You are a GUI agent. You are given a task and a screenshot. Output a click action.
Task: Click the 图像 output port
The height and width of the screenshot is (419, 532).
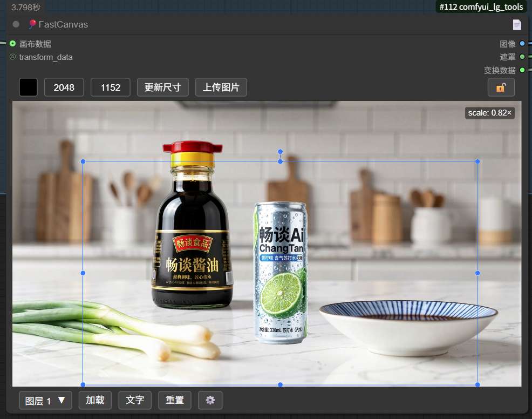[x=522, y=44]
